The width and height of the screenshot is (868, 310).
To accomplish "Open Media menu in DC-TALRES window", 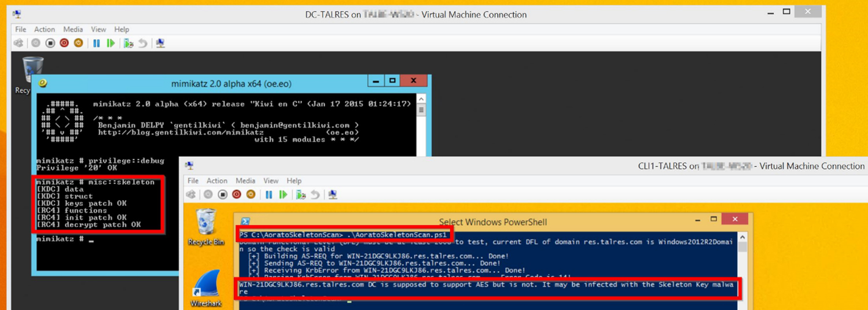I will 73,29.
